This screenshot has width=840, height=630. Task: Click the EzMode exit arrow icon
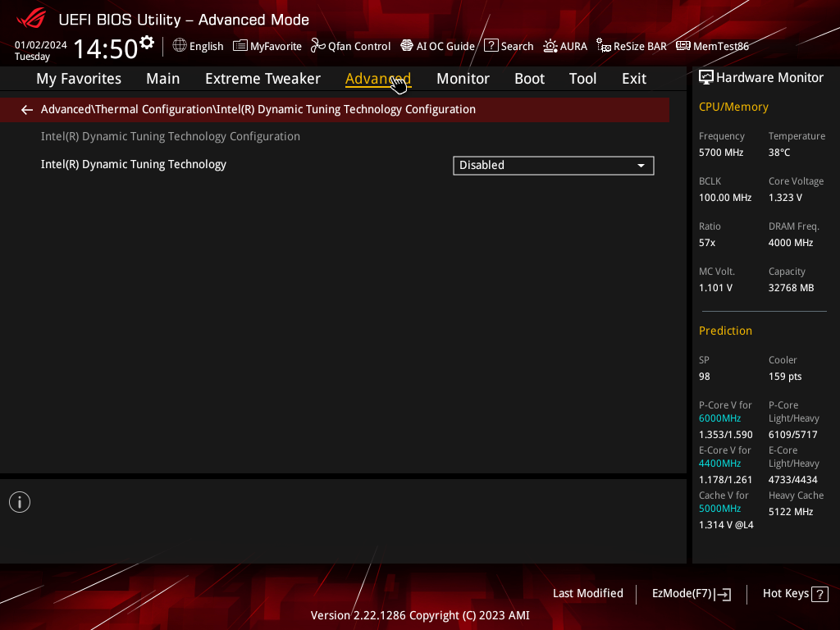723,594
